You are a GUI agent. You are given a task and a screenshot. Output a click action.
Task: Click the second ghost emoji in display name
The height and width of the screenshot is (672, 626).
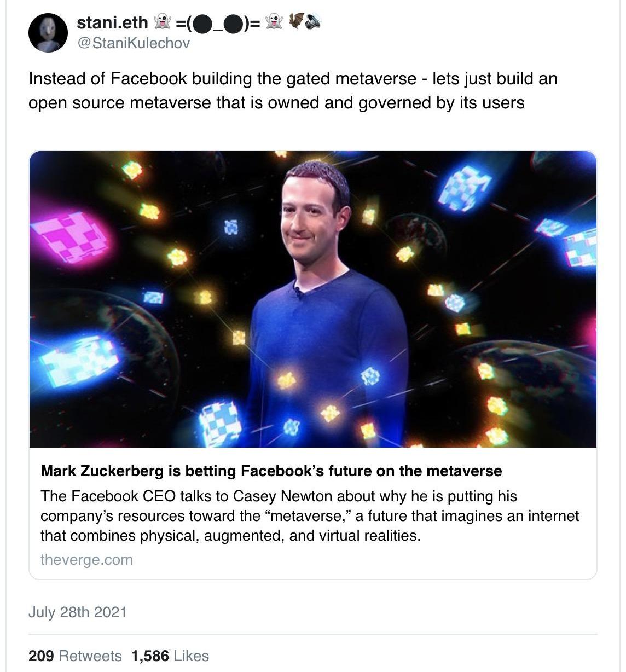pyautogui.click(x=273, y=22)
